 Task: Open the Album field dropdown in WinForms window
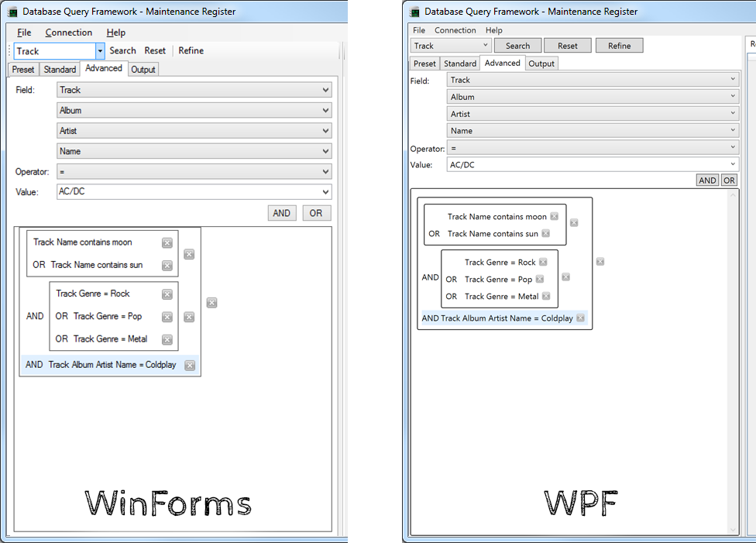point(194,111)
